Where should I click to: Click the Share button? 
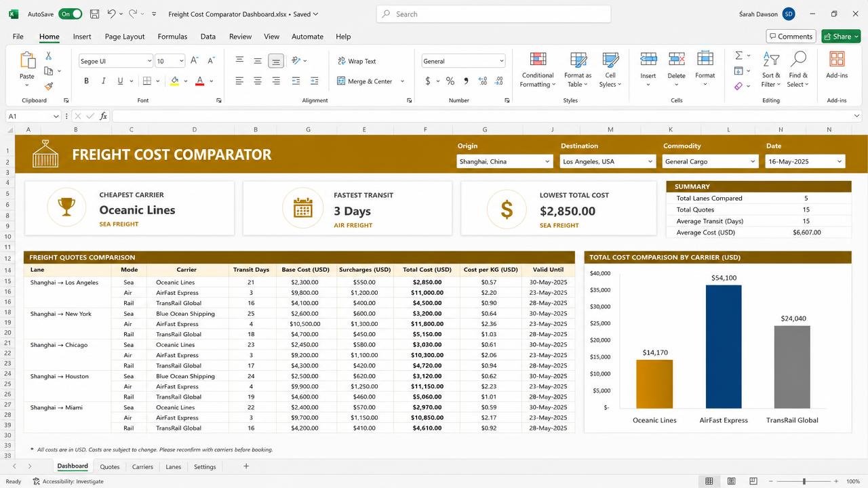pyautogui.click(x=841, y=37)
